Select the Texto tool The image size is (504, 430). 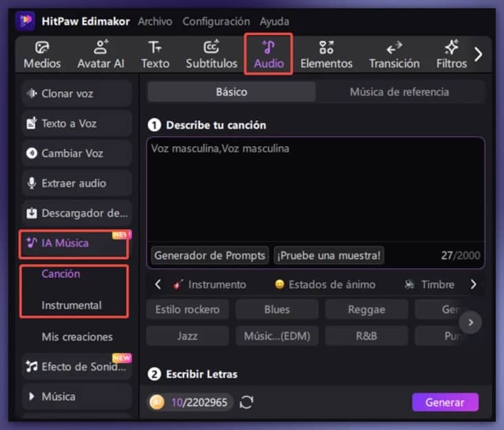click(155, 54)
